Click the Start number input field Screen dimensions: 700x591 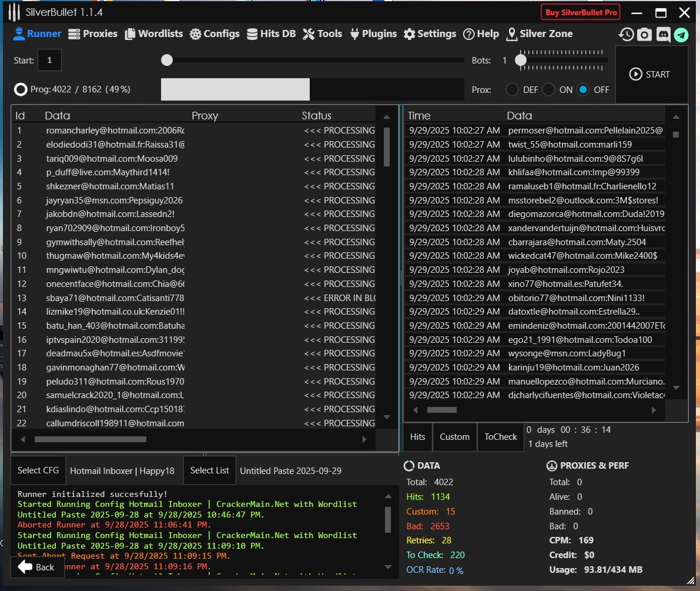click(x=49, y=60)
